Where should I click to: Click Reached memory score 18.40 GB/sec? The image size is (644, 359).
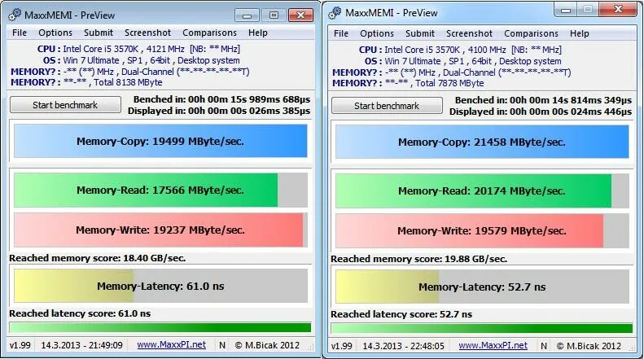[x=98, y=258]
